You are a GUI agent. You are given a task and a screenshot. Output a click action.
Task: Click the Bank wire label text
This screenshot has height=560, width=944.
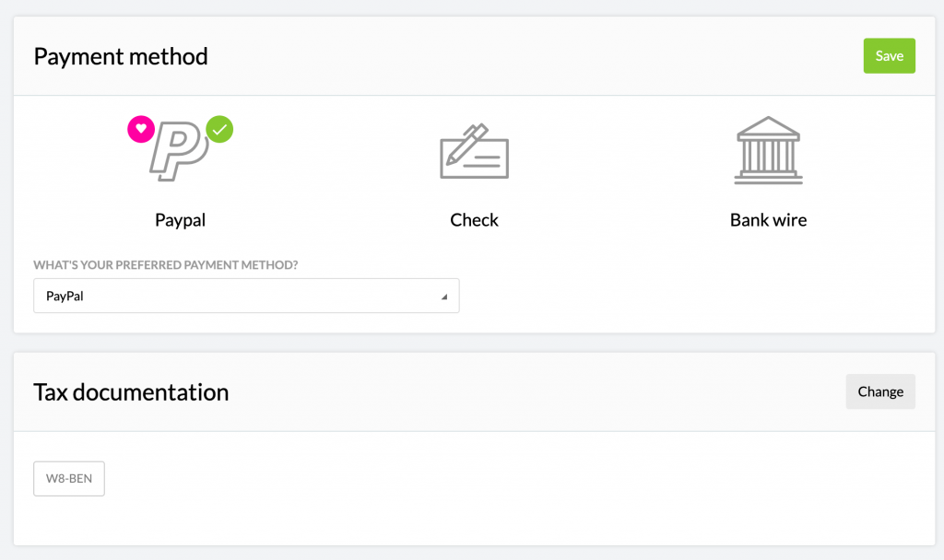[768, 220]
